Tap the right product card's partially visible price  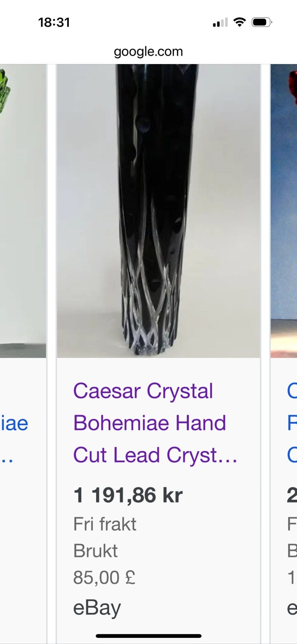click(x=292, y=495)
